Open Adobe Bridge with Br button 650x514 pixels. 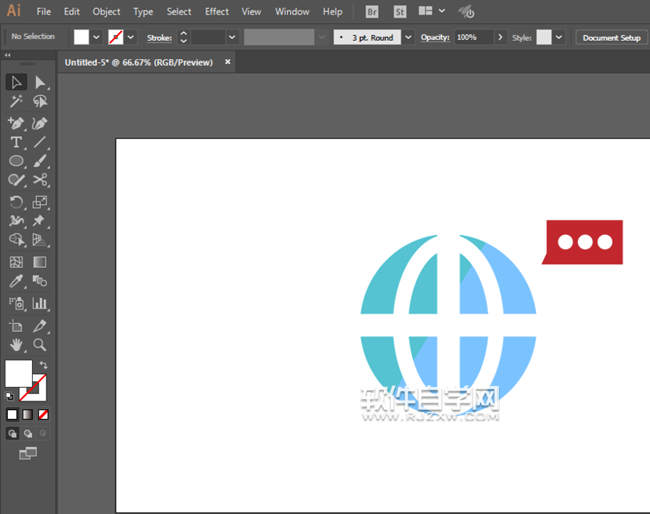pyautogui.click(x=372, y=12)
